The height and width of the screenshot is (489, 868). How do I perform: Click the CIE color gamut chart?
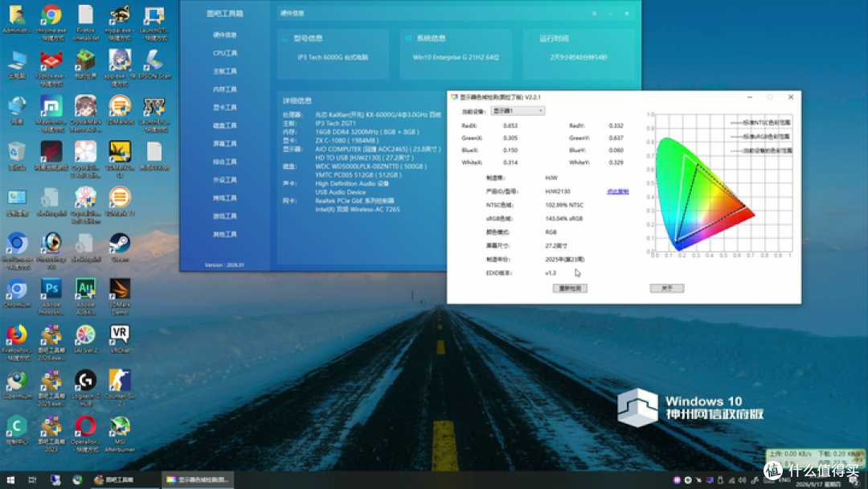point(719,184)
